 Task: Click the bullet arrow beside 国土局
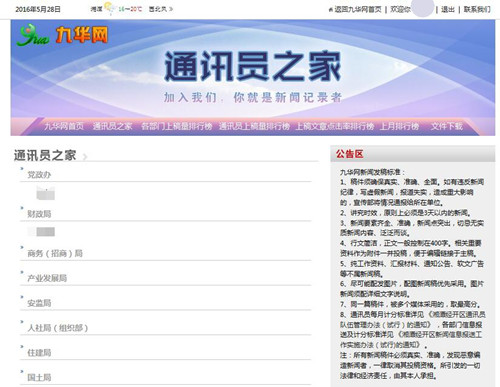22,371
